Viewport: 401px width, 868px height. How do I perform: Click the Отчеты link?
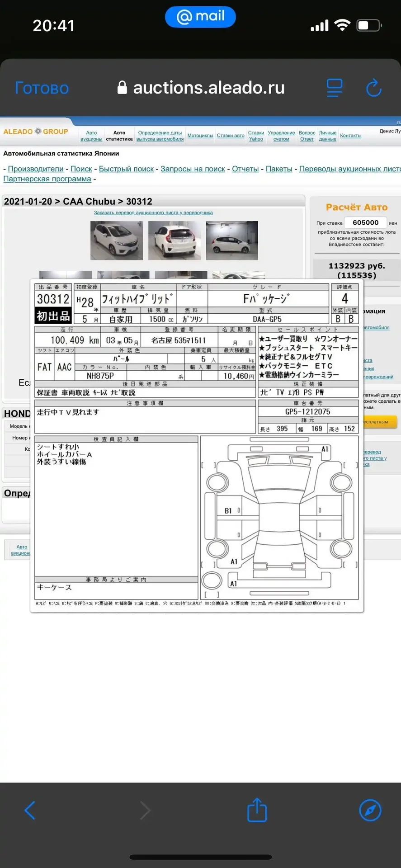pyautogui.click(x=245, y=169)
